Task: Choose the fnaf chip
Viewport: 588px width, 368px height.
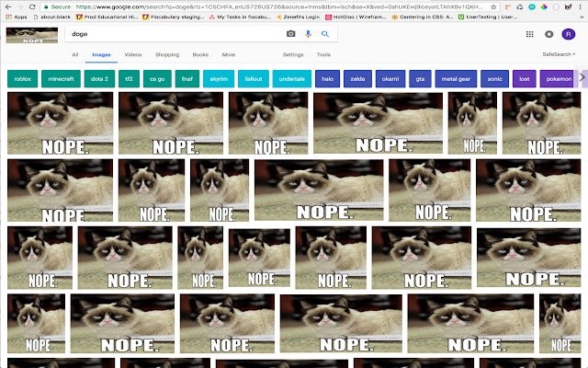Action: pyautogui.click(x=187, y=79)
